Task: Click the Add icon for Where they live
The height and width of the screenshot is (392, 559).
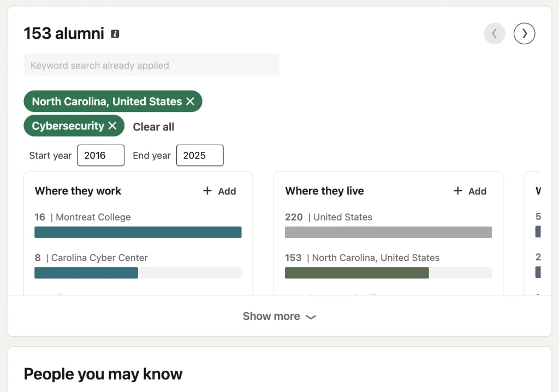Action: tap(469, 191)
